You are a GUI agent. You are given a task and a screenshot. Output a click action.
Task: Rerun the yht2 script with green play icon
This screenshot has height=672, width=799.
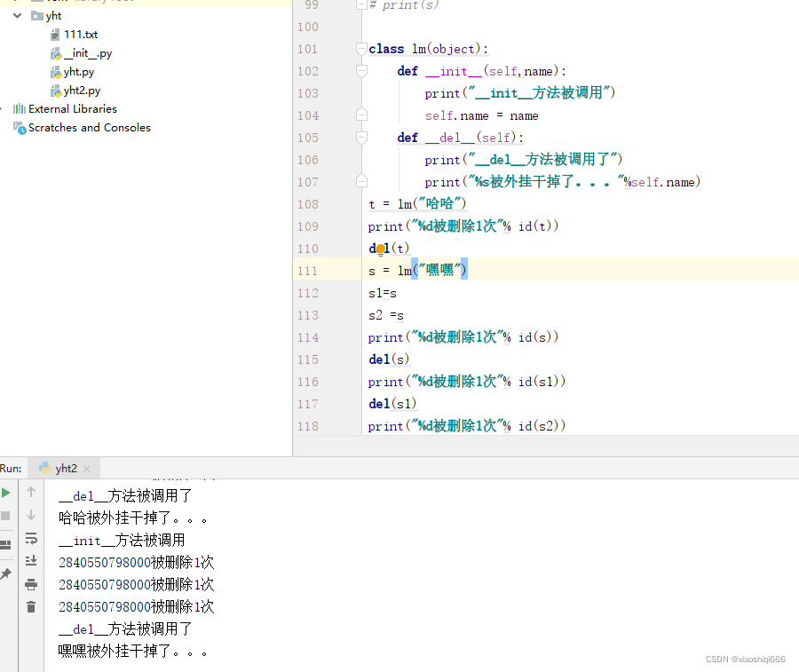coord(6,494)
